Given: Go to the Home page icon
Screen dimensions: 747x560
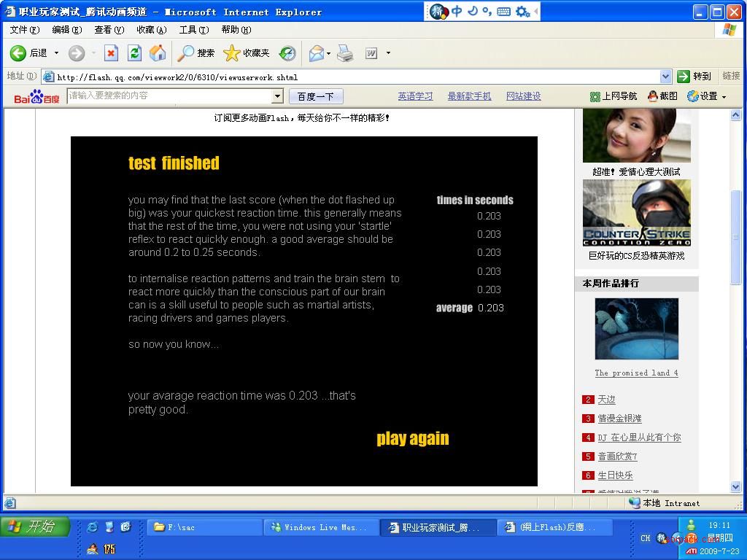Looking at the screenshot, I should tap(158, 52).
